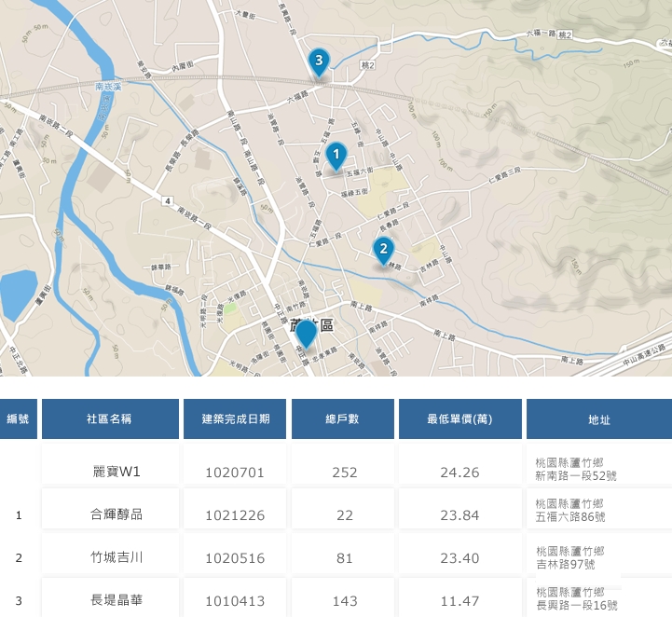The image size is (672, 617).
Task: Open the 合輝醇品 community entry
Action: (110, 514)
